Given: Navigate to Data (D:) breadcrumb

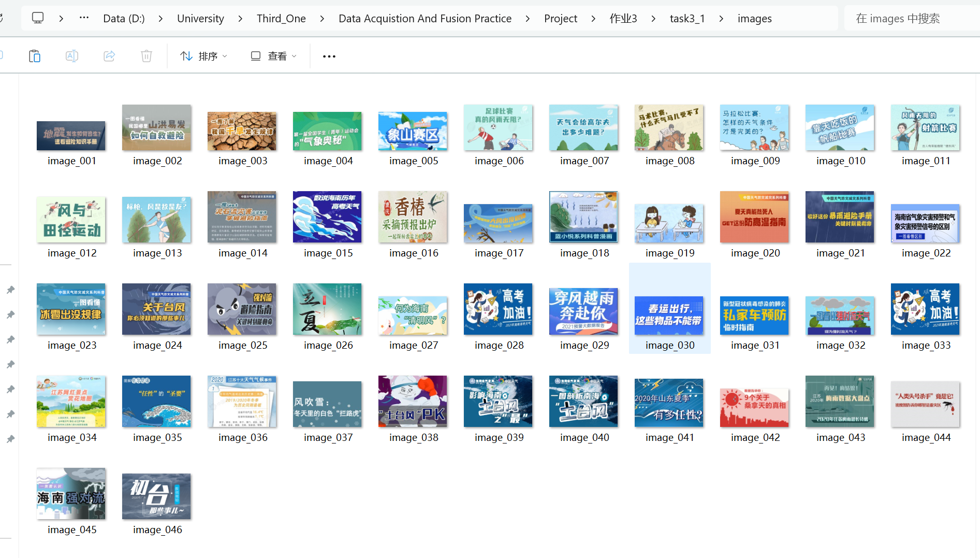Looking at the screenshot, I should point(124,19).
